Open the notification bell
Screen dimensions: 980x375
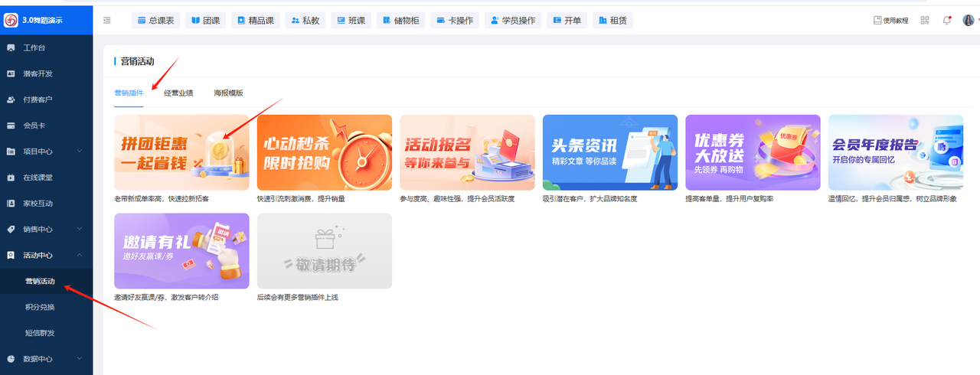(x=947, y=21)
